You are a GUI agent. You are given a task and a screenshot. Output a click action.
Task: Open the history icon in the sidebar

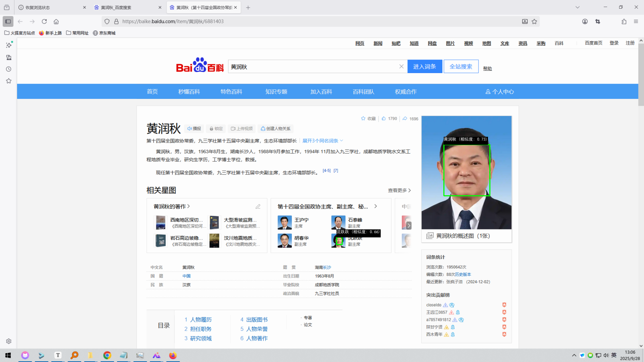[x=9, y=69]
